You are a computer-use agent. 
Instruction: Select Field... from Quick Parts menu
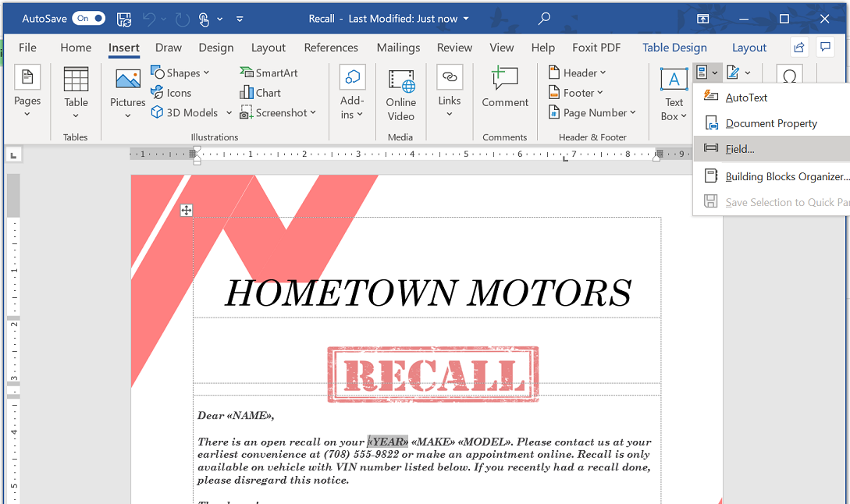point(739,149)
